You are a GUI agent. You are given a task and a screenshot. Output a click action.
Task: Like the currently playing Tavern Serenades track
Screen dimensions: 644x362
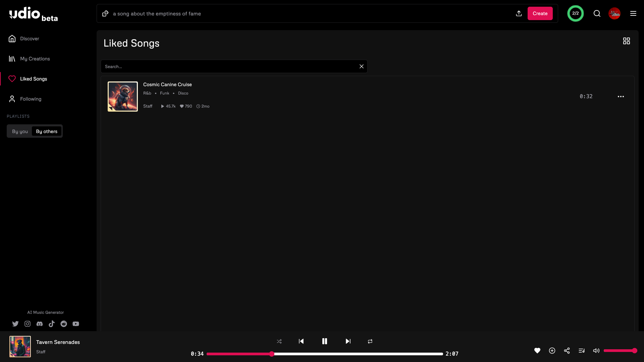tap(537, 350)
